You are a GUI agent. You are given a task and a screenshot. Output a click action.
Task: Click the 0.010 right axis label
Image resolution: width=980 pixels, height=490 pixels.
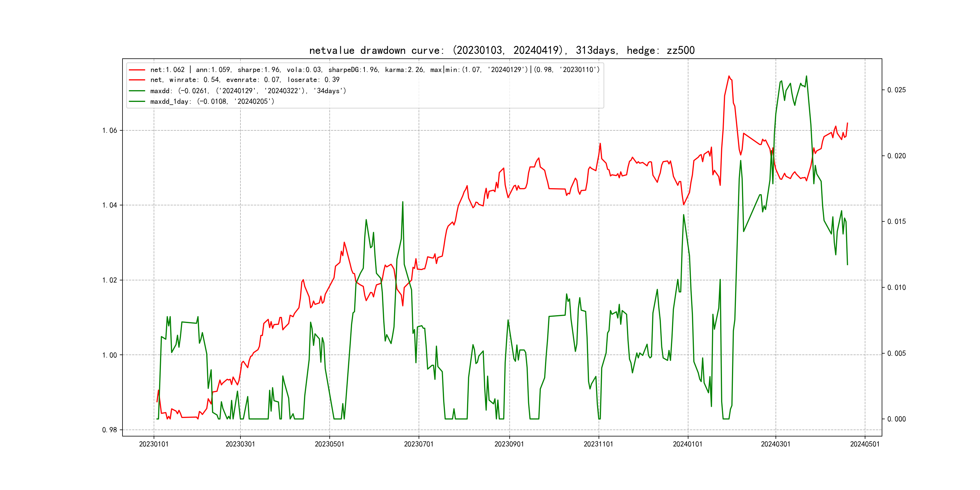pyautogui.click(x=896, y=288)
